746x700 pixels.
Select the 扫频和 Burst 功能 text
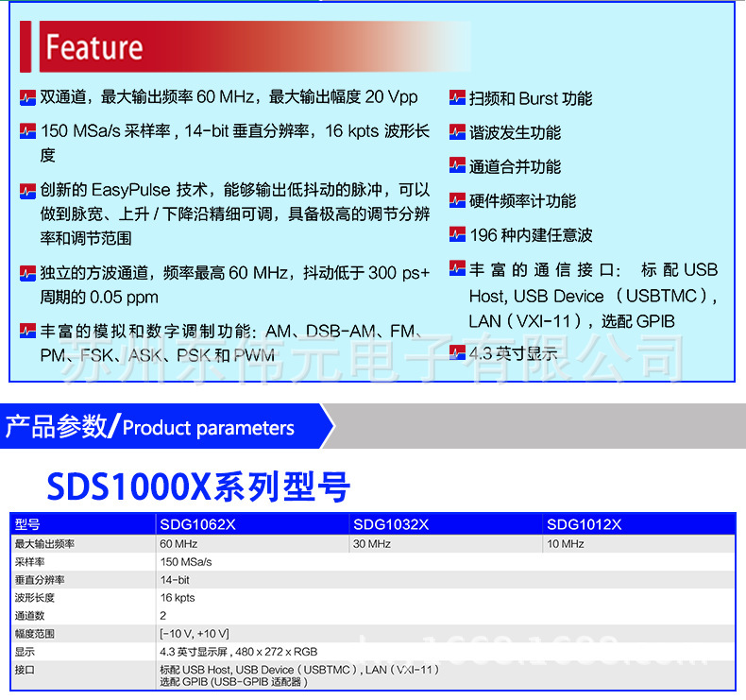pyautogui.click(x=531, y=98)
